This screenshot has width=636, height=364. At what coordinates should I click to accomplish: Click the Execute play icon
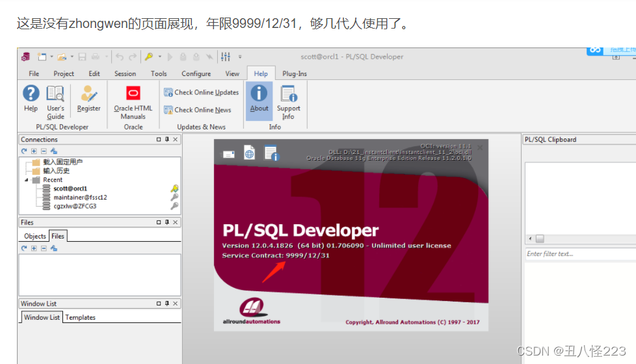[170, 57]
